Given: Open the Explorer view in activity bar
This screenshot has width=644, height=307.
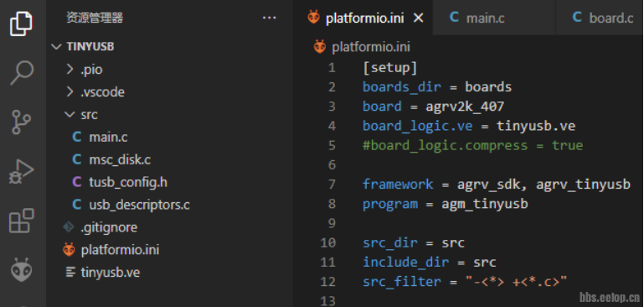Looking at the screenshot, I should point(21,23).
